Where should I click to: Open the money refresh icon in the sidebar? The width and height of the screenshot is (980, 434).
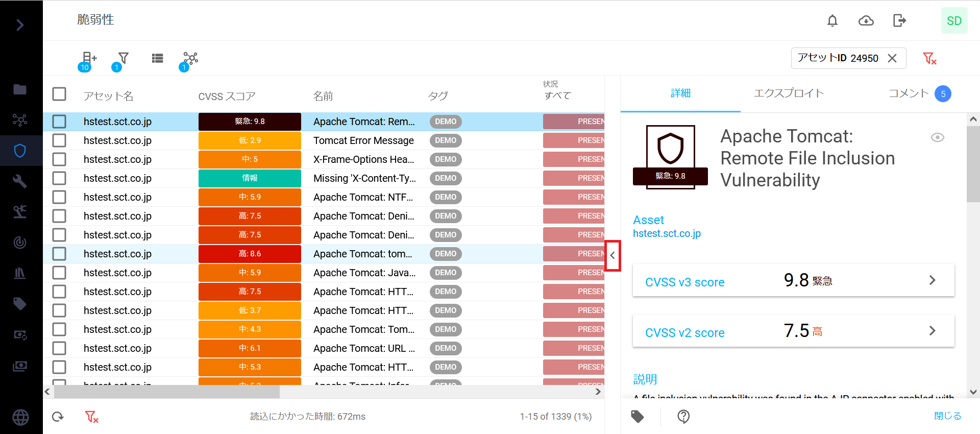[x=20, y=335]
